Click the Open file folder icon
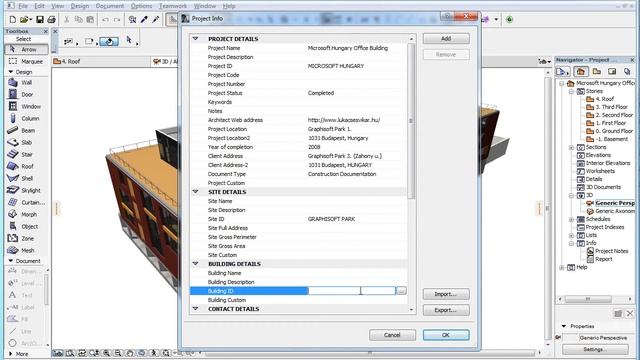 coord(24,20)
